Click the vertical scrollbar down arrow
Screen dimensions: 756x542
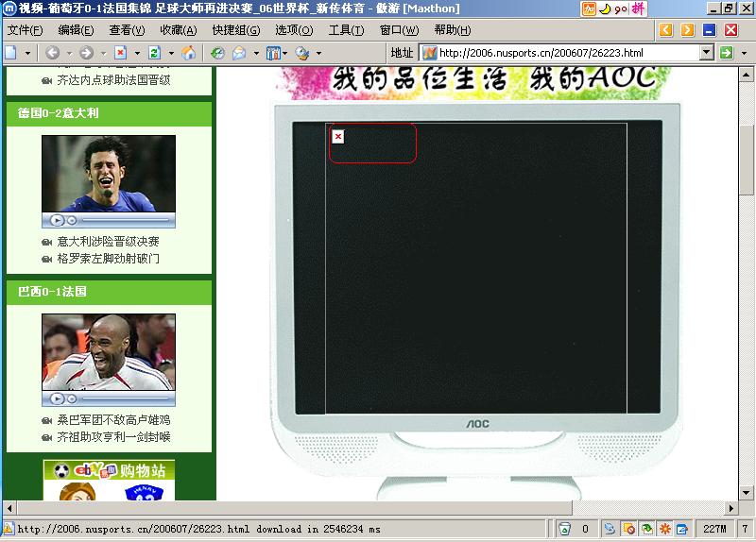coord(747,492)
